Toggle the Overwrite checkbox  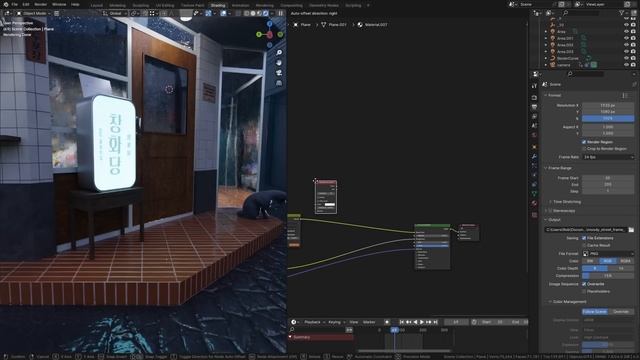click(584, 284)
